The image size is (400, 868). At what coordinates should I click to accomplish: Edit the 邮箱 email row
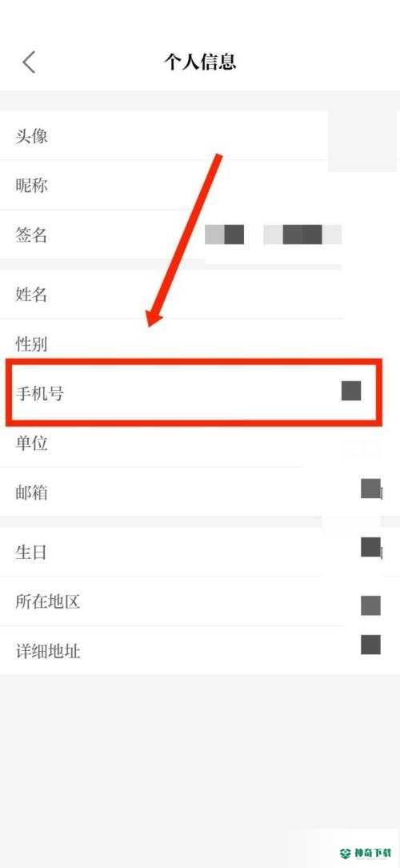200,492
